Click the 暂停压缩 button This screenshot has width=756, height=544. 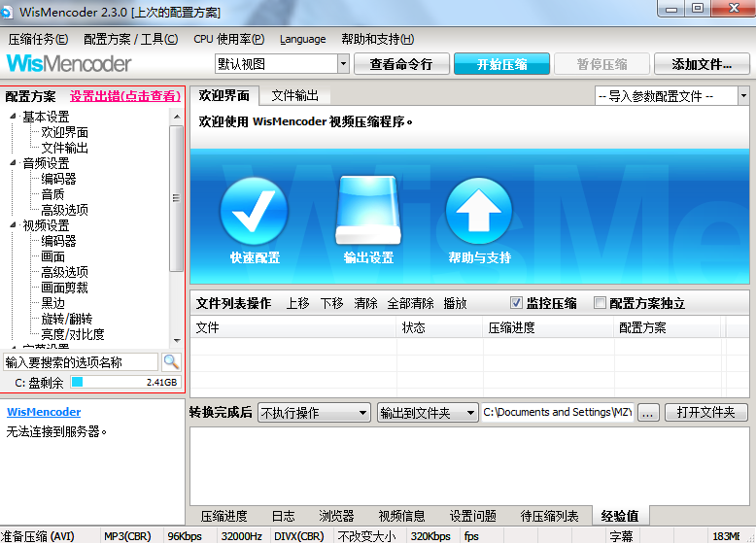pyautogui.click(x=601, y=64)
